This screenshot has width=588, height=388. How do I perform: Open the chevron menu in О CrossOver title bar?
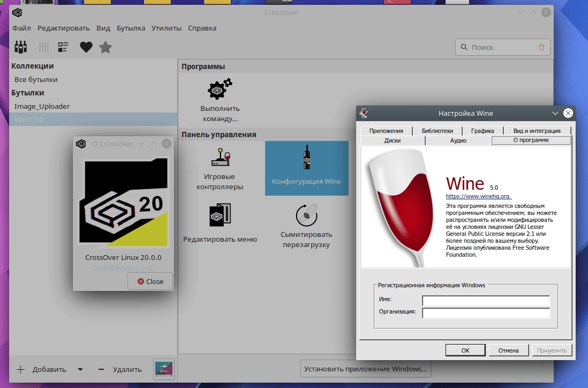click(x=141, y=144)
